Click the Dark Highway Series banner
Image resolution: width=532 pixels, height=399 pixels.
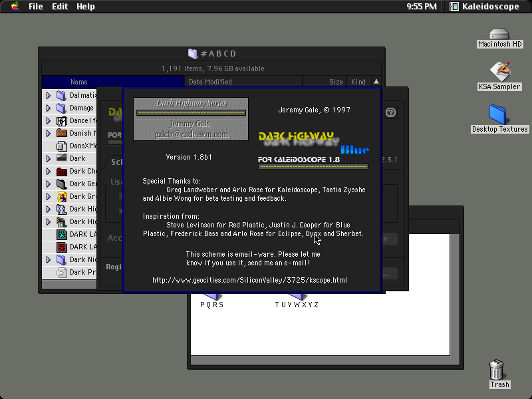pos(191,119)
